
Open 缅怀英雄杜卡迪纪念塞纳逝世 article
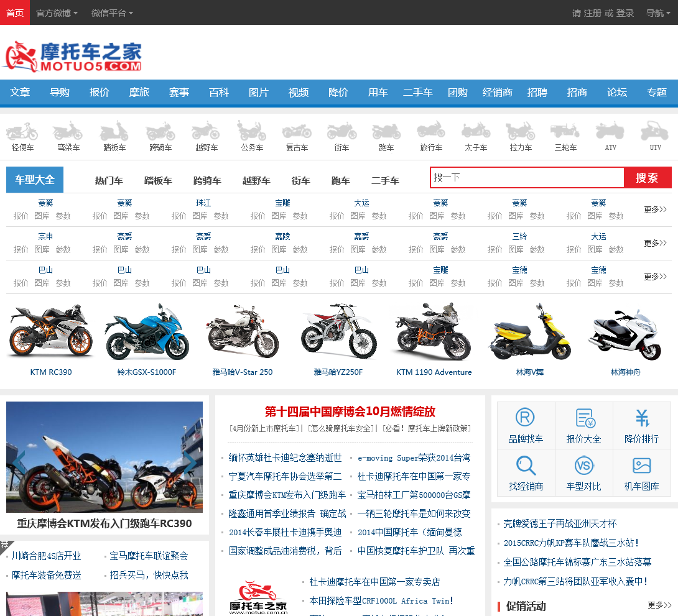coord(285,458)
